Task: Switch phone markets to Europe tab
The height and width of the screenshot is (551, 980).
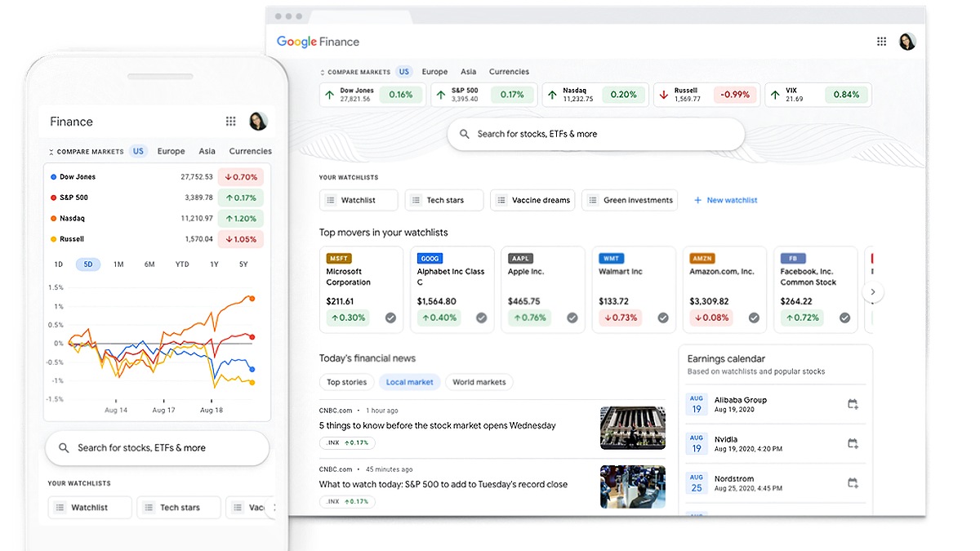Action: point(171,151)
